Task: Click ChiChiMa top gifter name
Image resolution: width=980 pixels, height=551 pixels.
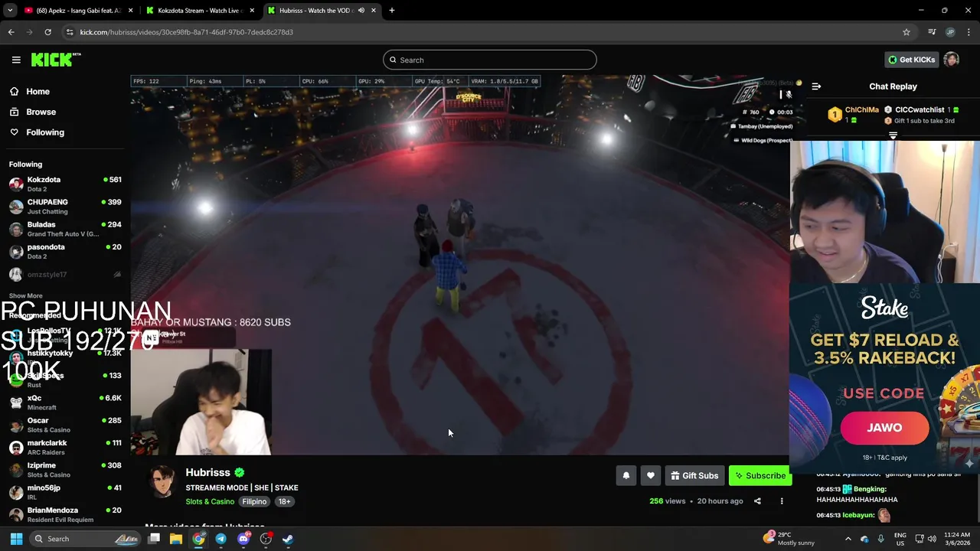Action: [861, 110]
